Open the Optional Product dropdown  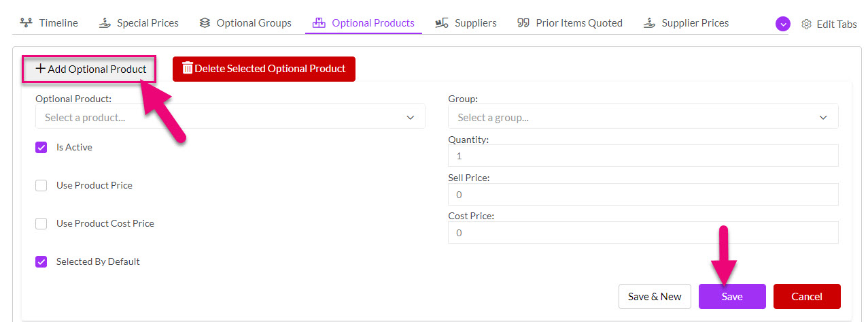point(230,117)
